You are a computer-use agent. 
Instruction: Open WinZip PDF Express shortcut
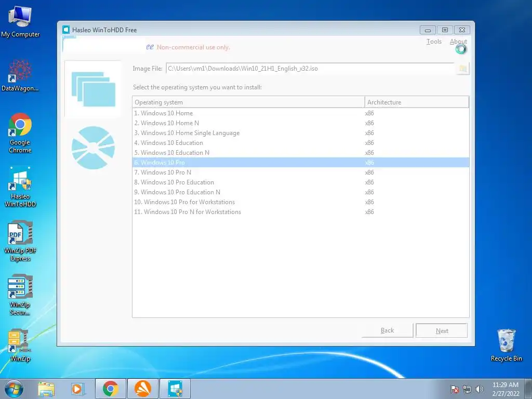(x=20, y=241)
